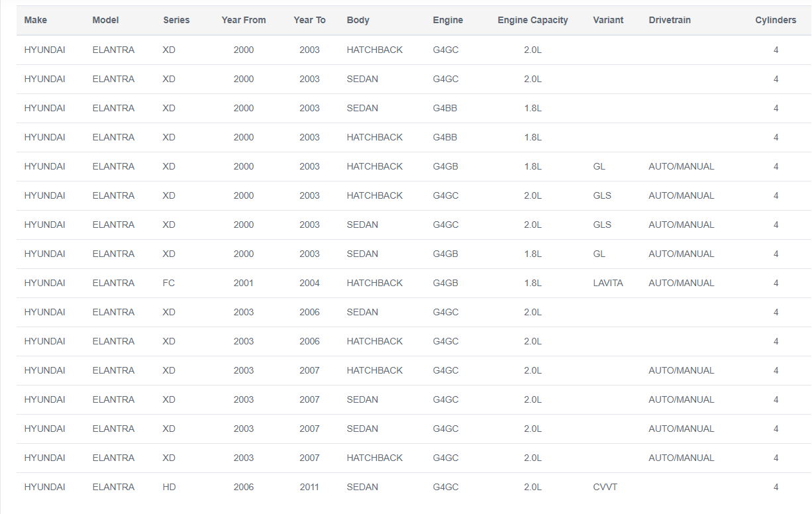Screen dimensions: 812x514
Task: Click the Make column header
Action: point(35,20)
